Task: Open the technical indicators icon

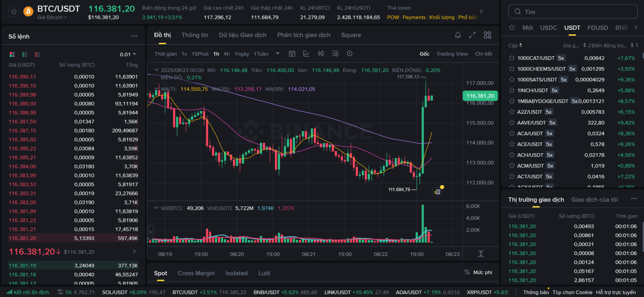Action: (x=306, y=54)
